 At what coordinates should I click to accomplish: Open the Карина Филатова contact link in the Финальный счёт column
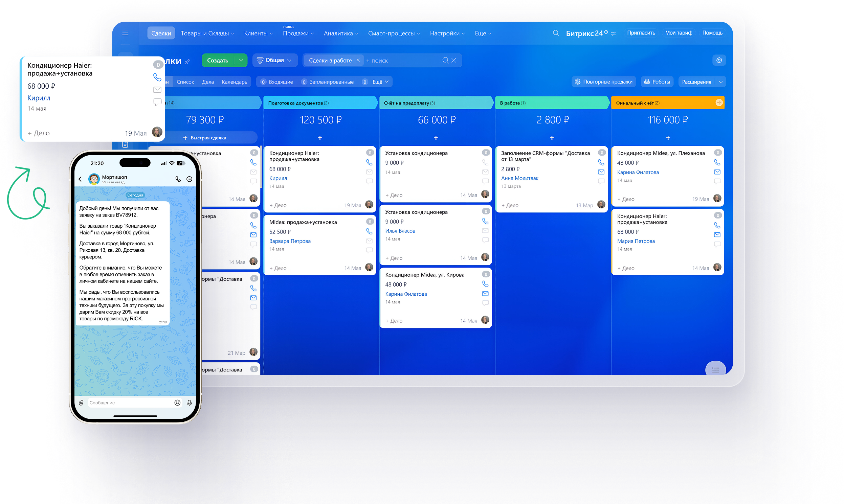(638, 172)
